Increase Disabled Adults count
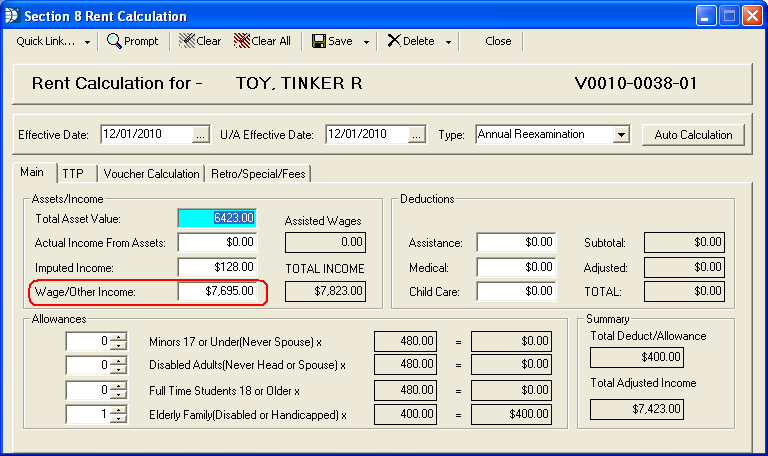Screen dimensions: 768x456 click(119, 360)
